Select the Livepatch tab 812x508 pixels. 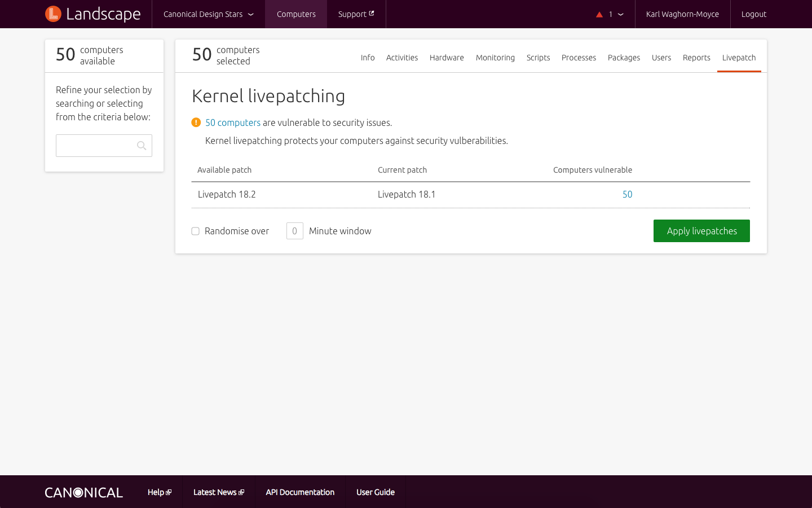coord(739,58)
